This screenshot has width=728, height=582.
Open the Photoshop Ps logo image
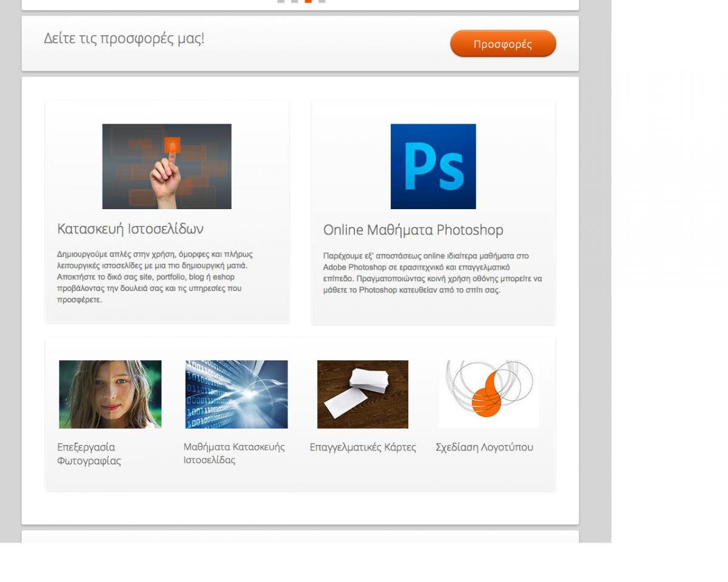click(x=433, y=166)
